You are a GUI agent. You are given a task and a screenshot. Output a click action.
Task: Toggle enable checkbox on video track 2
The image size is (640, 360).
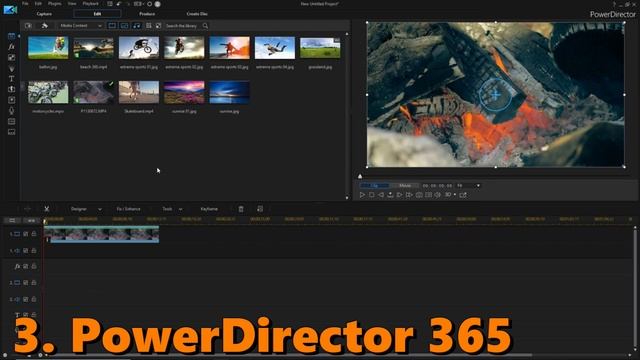tap(26, 282)
